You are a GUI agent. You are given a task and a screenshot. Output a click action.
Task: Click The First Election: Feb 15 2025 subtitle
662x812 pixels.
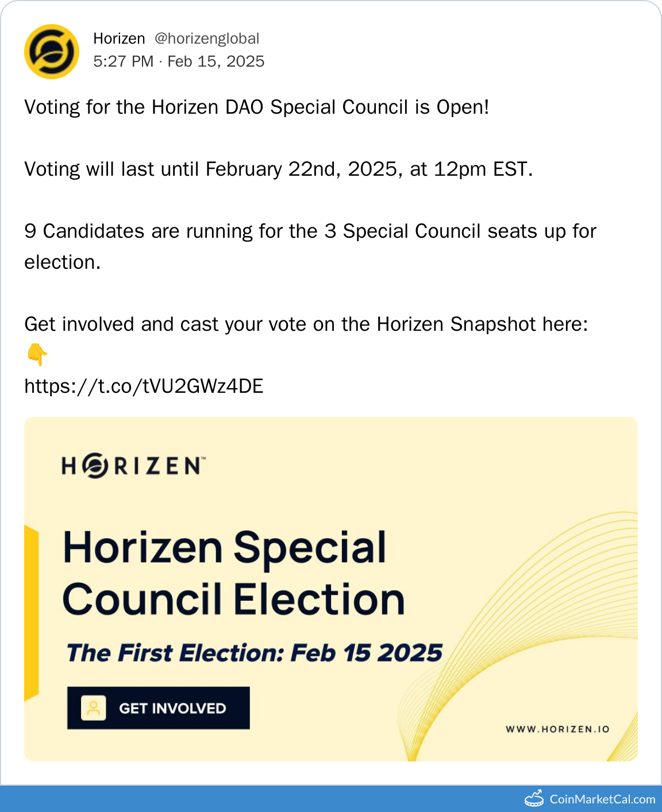click(x=255, y=653)
